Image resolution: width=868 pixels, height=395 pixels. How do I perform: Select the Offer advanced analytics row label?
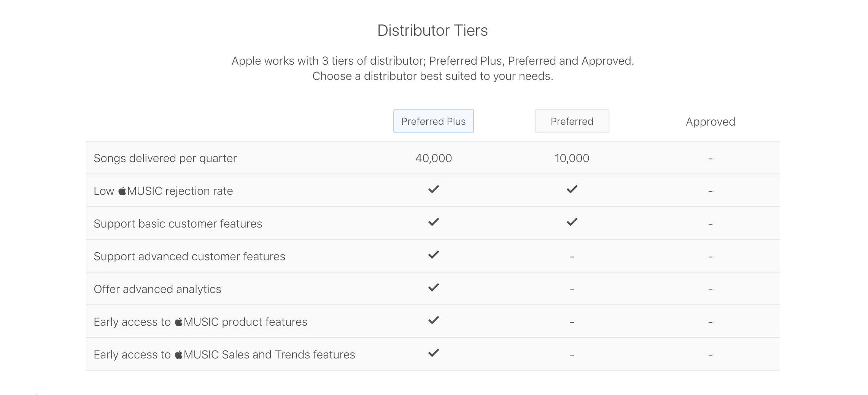pyautogui.click(x=157, y=289)
